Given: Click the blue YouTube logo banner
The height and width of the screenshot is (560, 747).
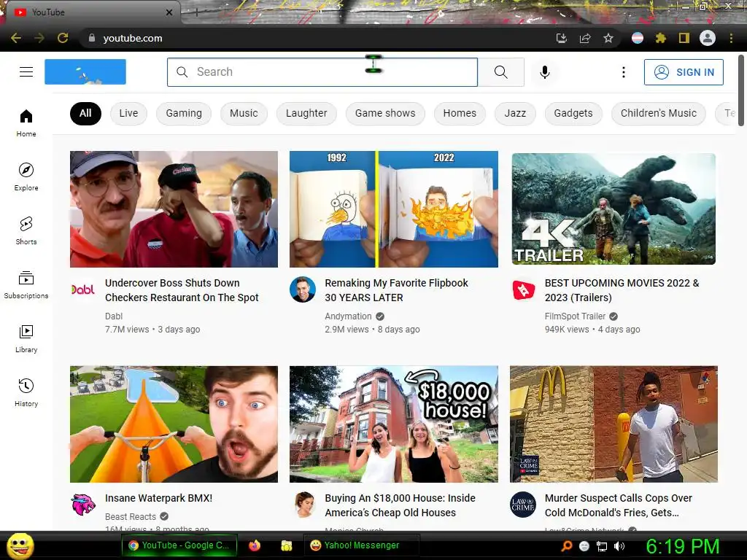Looking at the screenshot, I should coord(85,72).
